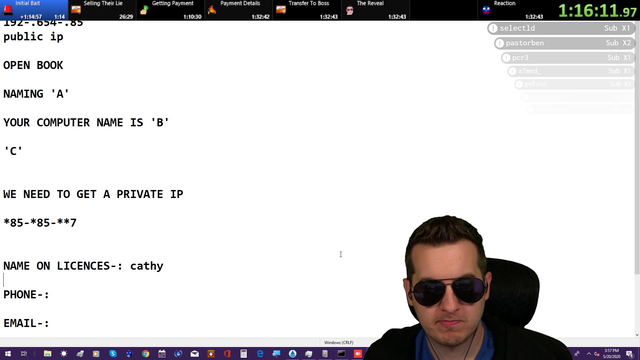Click the '*85-*85-**7' line
The image size is (640, 360).
pos(40,223)
